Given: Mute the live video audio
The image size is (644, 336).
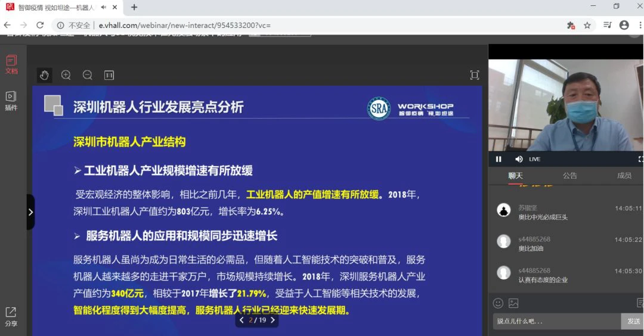Looking at the screenshot, I should tap(518, 159).
